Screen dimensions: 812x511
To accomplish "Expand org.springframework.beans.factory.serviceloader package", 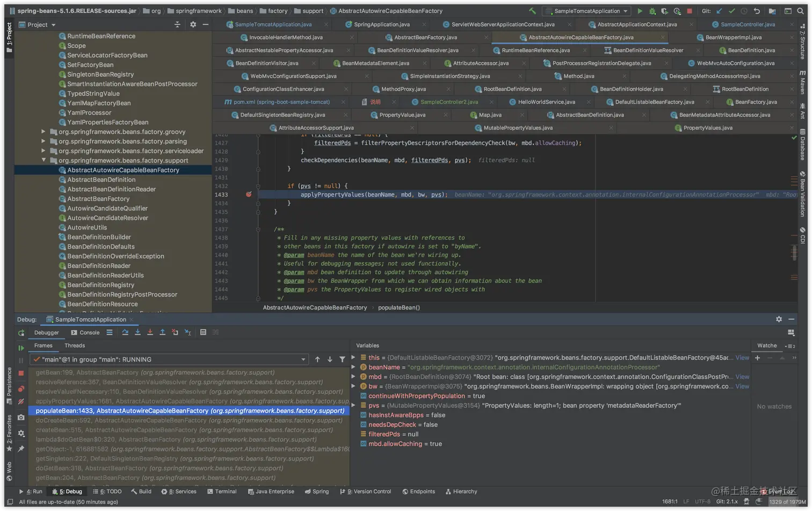I will click(44, 151).
